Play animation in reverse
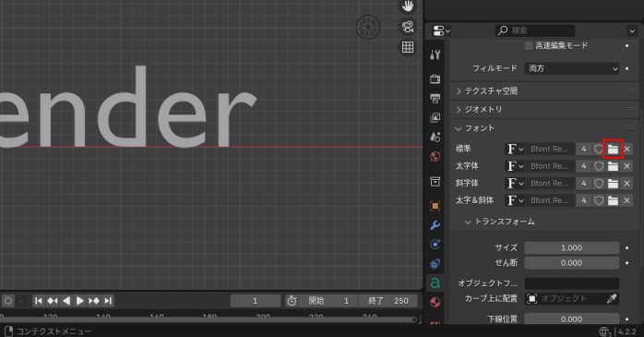644x337 pixels. [66, 301]
